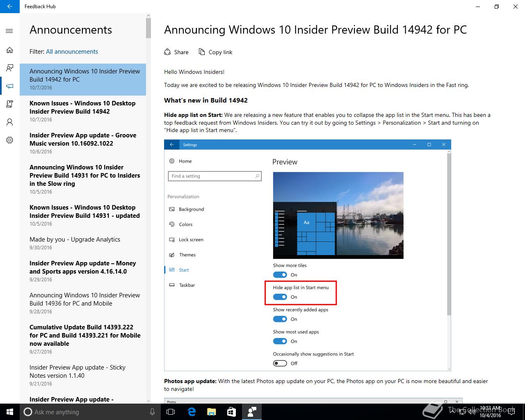Open File Explorer from taskbar
Screen dimensions: 525x420
(x=211, y=412)
